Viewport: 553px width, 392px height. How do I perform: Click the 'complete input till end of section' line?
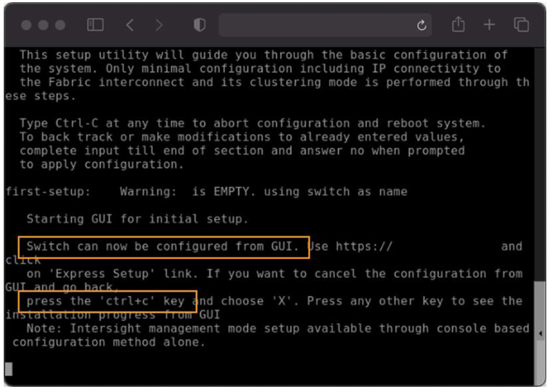[242, 151]
